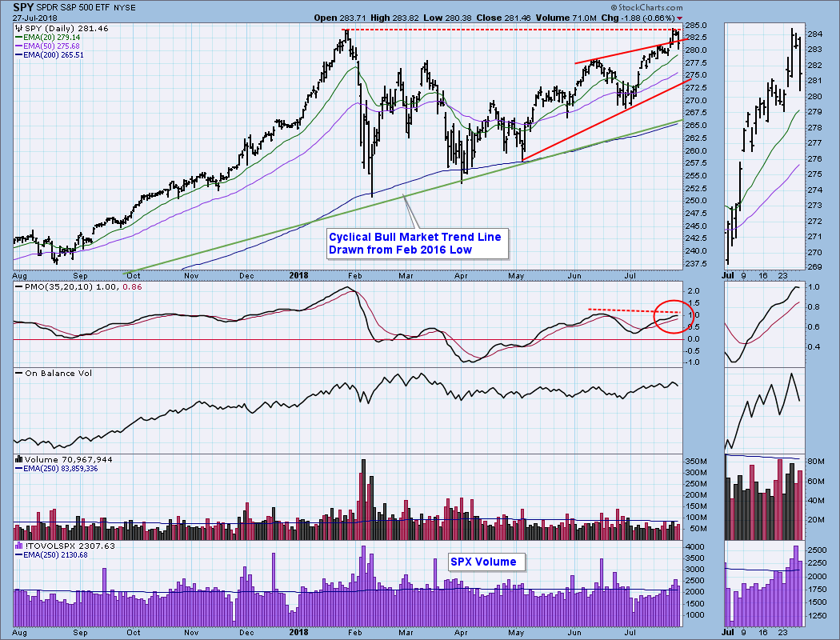Click the Volume 70,967,944 label
840x640 pixels.
(x=64, y=459)
